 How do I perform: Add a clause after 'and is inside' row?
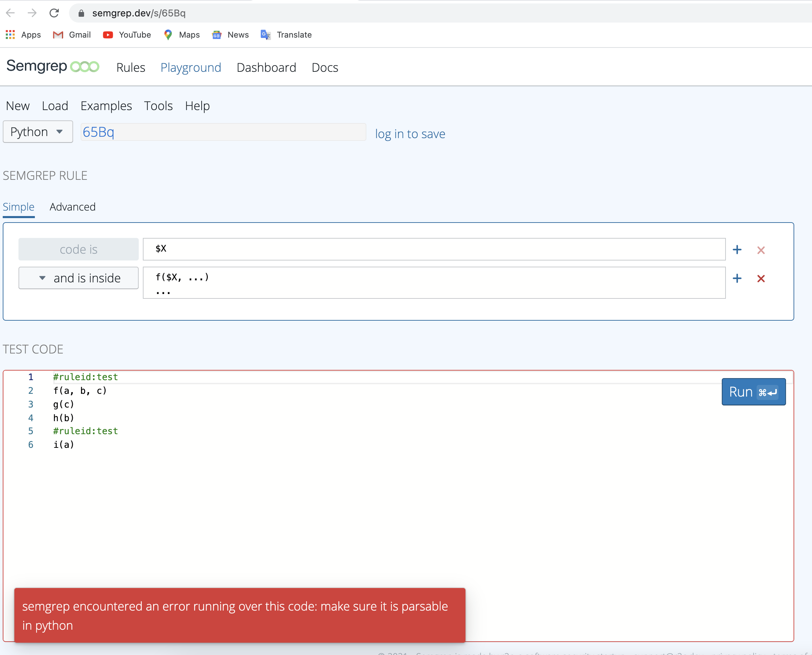(x=736, y=279)
